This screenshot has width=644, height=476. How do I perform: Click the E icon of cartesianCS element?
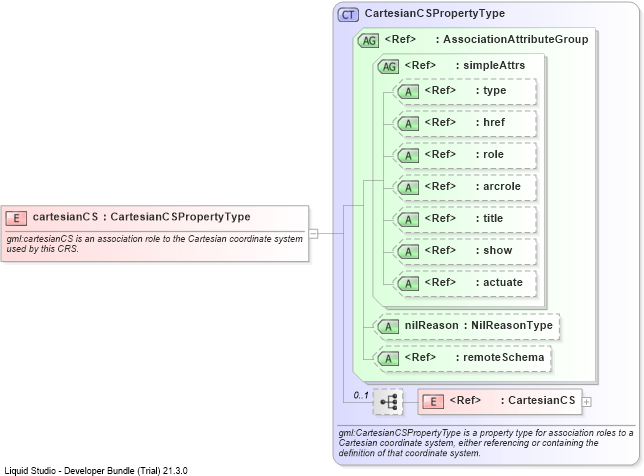(x=16, y=218)
